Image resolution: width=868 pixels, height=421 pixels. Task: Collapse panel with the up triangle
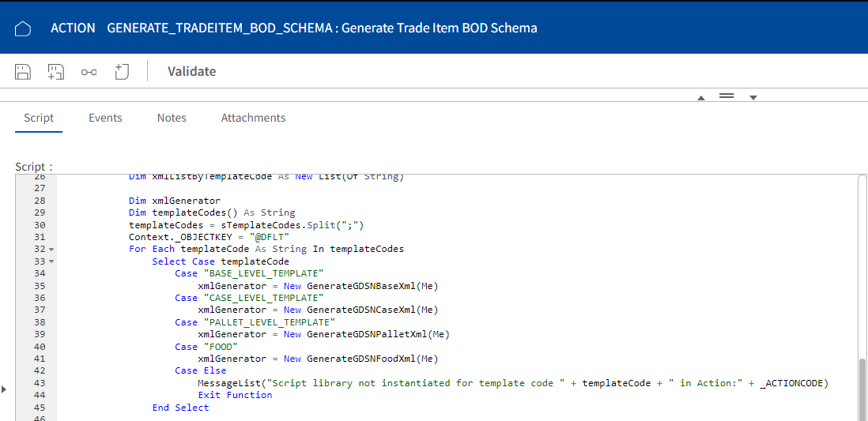coord(701,98)
